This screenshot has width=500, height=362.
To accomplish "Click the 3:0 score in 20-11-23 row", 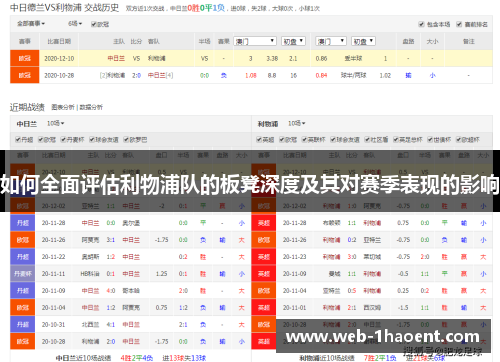I will 352,257.
